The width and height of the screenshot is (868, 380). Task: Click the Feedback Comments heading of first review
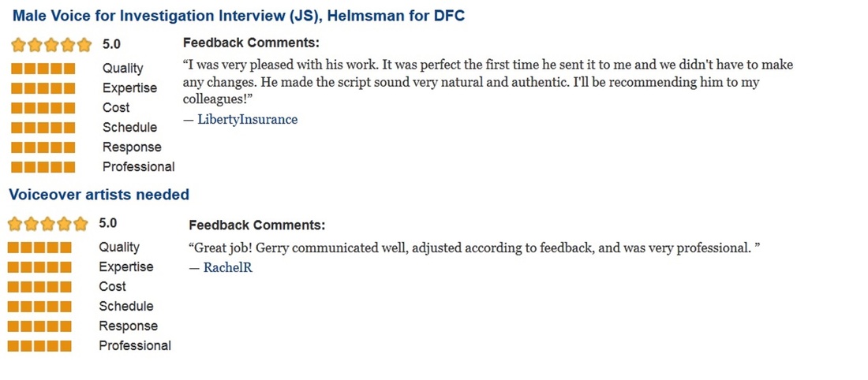click(251, 43)
